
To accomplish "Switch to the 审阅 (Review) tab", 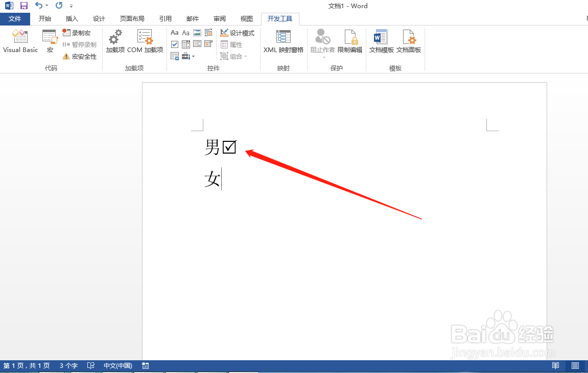I will (x=220, y=19).
